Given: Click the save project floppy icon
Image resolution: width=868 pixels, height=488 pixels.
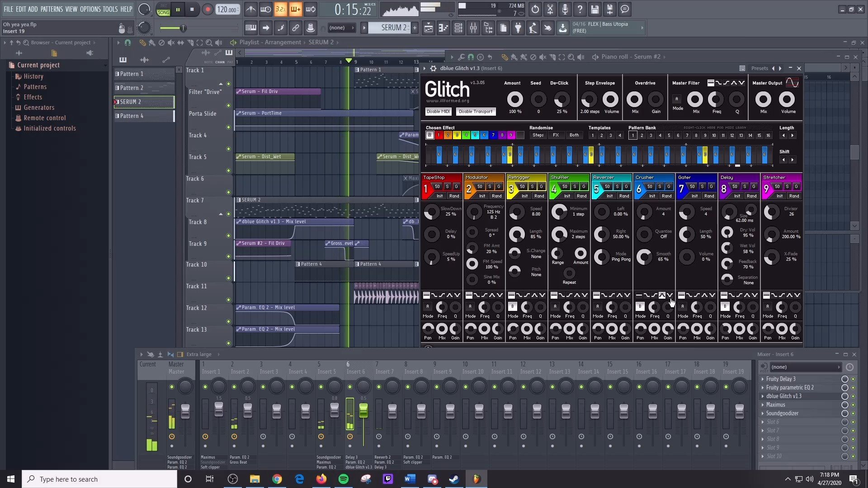Looking at the screenshot, I should tap(595, 9).
